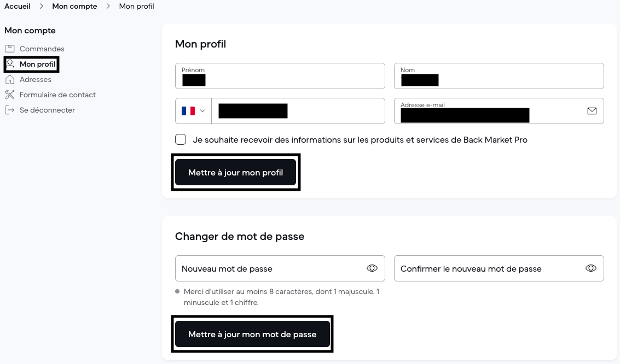Select Adresses in the account sidebar
The width and height of the screenshot is (620, 364).
tap(36, 79)
